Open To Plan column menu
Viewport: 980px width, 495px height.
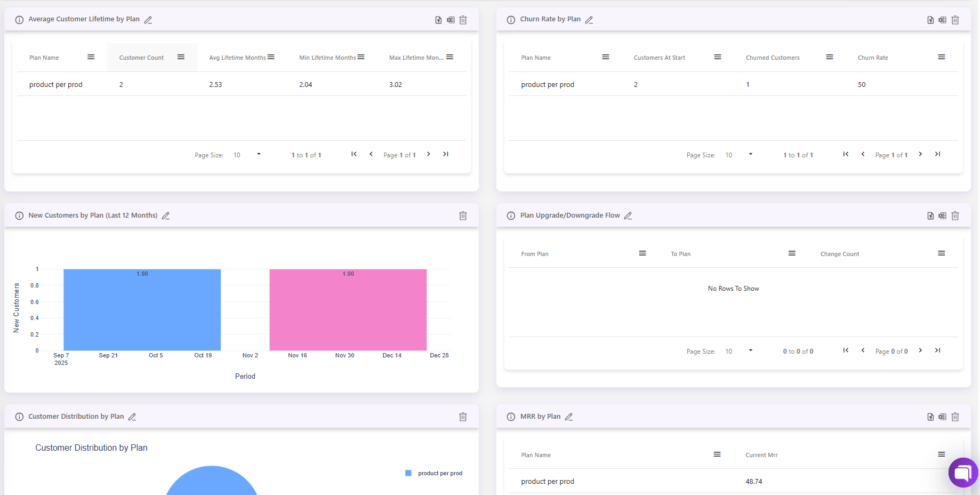(792, 253)
